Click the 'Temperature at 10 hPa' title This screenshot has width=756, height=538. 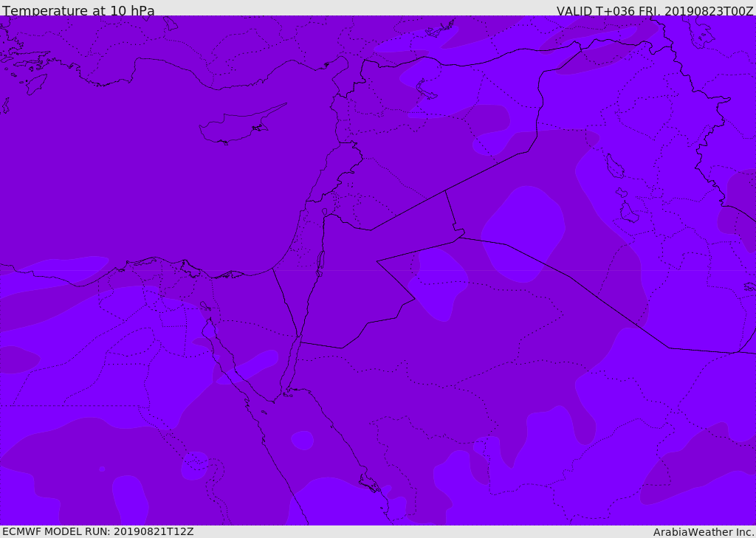coord(78,10)
